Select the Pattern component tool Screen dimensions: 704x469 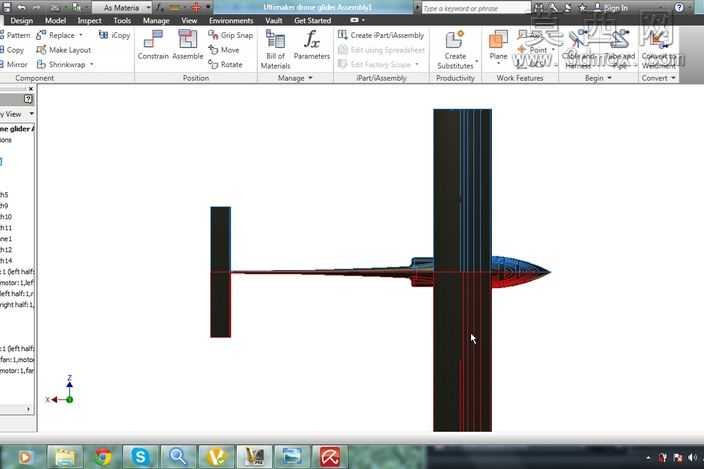coord(15,35)
